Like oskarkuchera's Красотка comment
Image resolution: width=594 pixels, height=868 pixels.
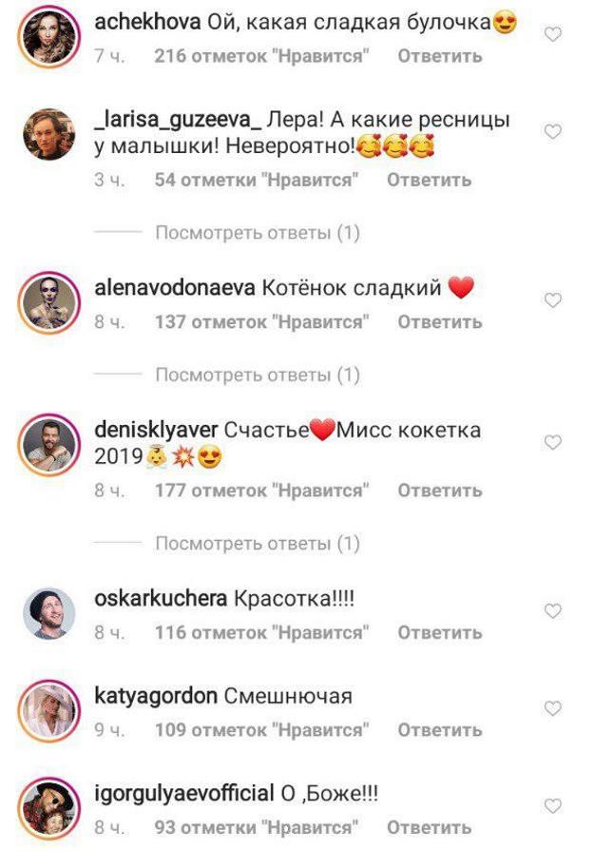click(552, 610)
